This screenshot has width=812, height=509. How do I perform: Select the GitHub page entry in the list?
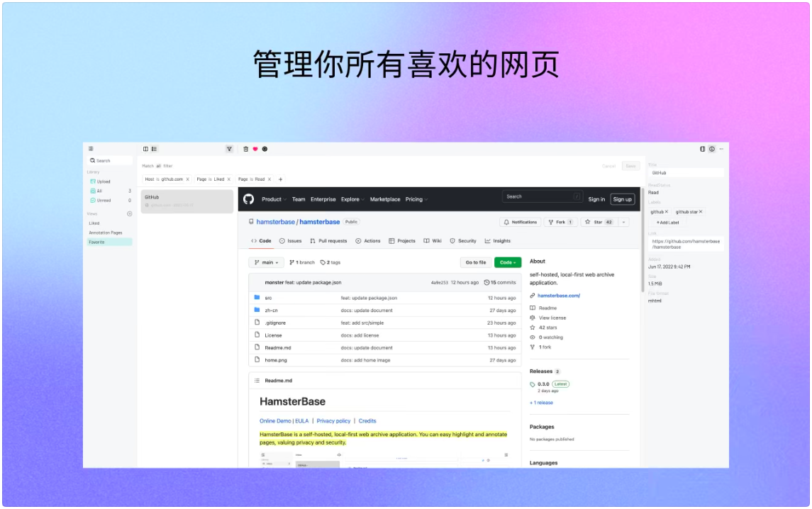click(187, 201)
